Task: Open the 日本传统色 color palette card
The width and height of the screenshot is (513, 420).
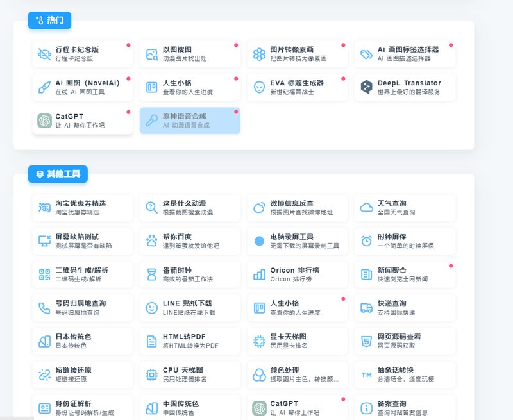Action: coord(83,341)
